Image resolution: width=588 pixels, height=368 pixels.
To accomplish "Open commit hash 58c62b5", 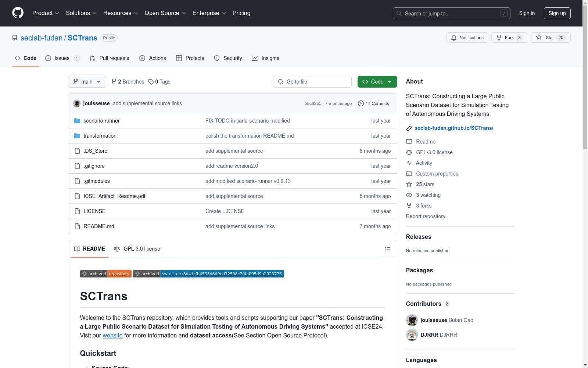I will 313,103.
